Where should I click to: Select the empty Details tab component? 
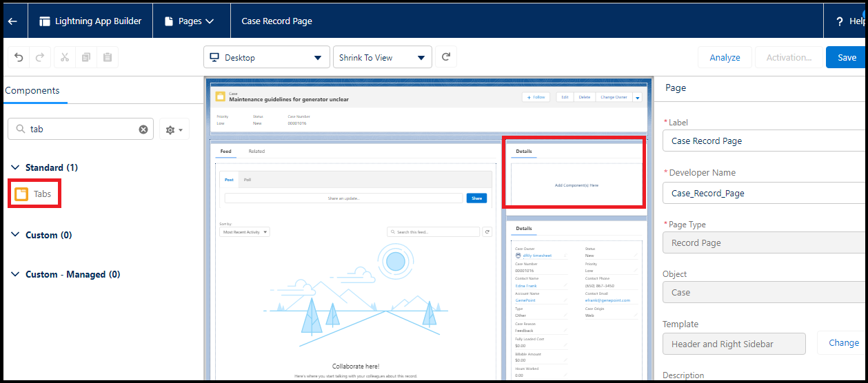(524, 152)
